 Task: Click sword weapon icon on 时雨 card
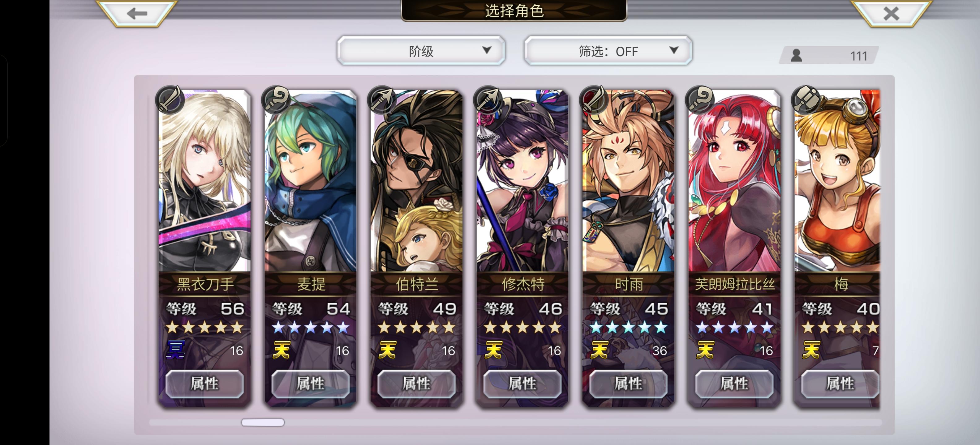point(594,100)
